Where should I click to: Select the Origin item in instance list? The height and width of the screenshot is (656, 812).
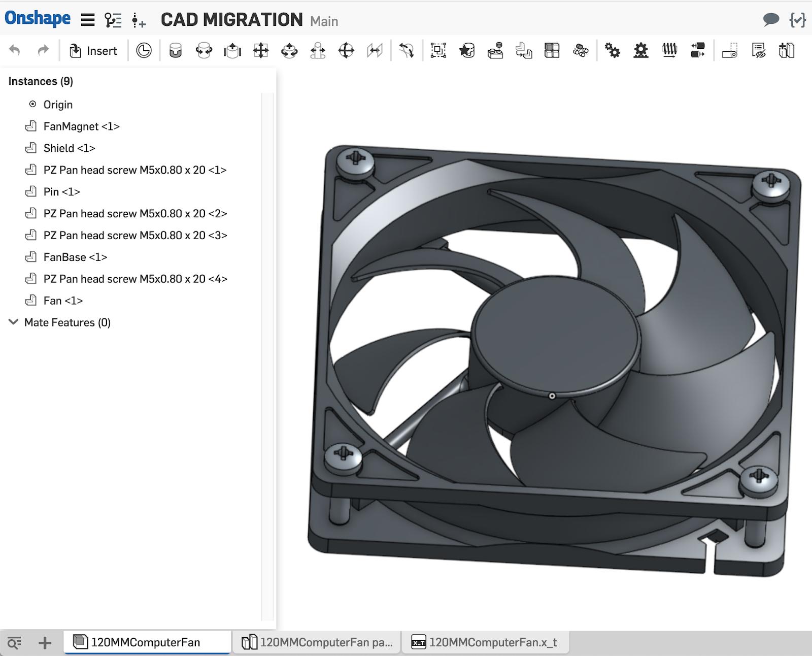(58, 105)
